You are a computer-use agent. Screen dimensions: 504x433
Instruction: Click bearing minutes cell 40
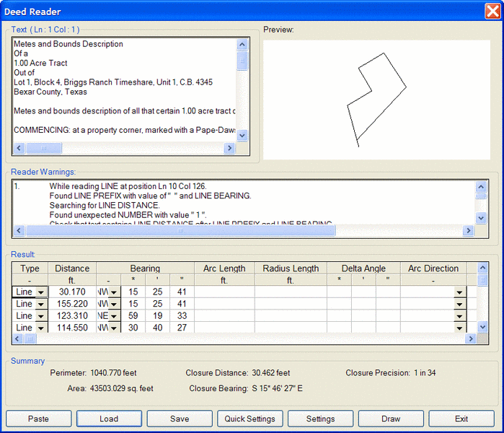coord(157,328)
